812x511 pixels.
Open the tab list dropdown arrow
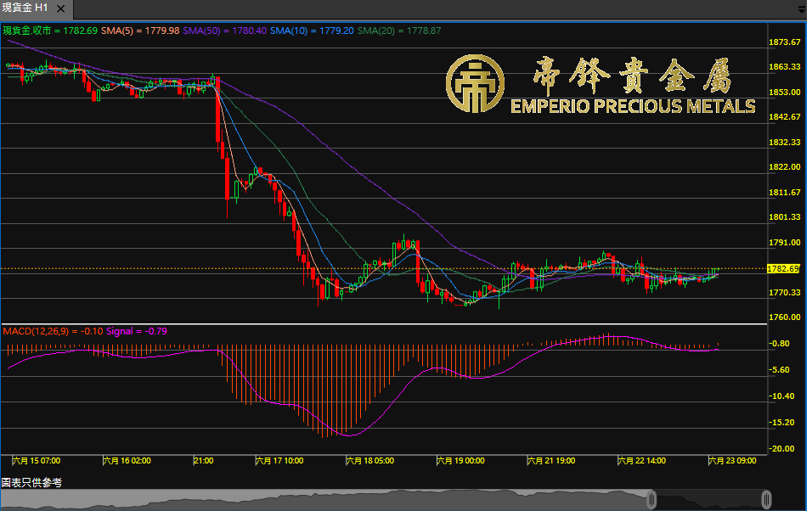click(803, 10)
